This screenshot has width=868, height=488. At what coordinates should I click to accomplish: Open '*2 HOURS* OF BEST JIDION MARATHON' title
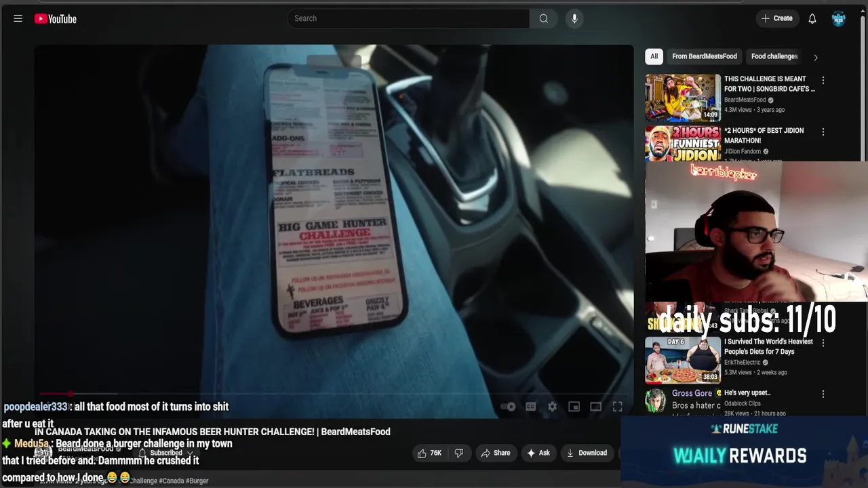(764, 136)
